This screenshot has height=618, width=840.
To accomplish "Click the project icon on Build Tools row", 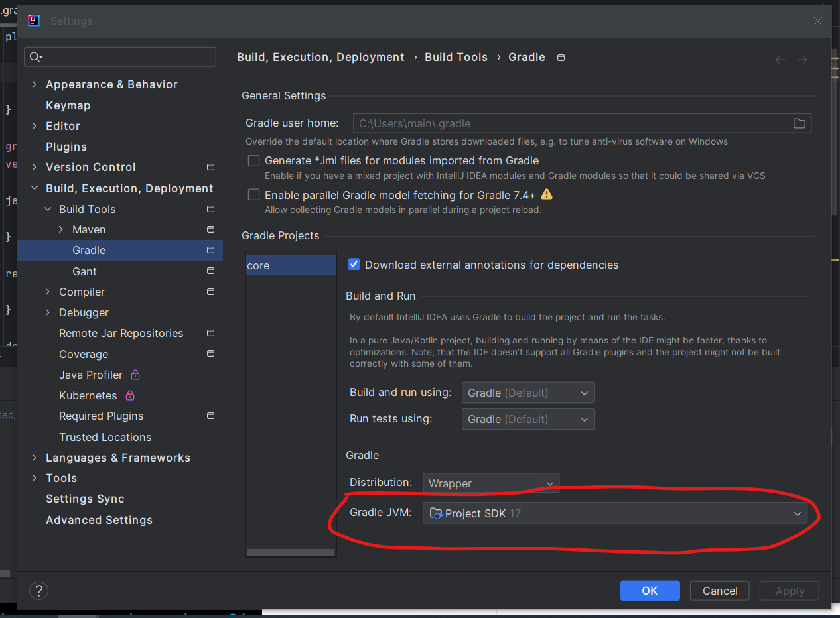I will pyautogui.click(x=210, y=209).
